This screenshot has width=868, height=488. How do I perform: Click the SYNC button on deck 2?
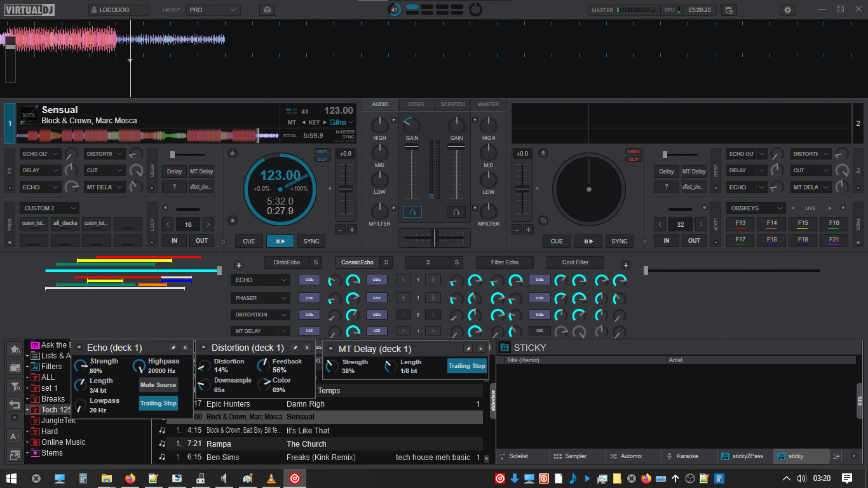point(620,241)
